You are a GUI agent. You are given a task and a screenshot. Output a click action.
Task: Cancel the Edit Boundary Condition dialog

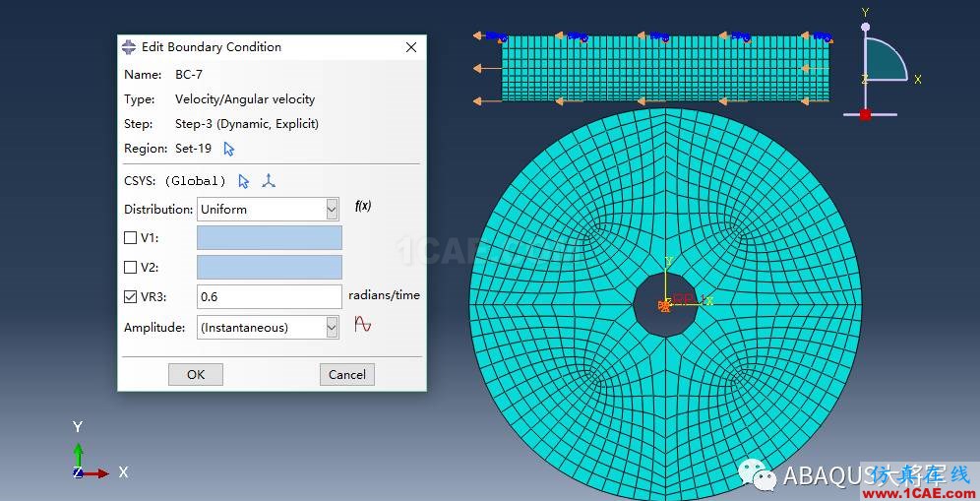(347, 374)
